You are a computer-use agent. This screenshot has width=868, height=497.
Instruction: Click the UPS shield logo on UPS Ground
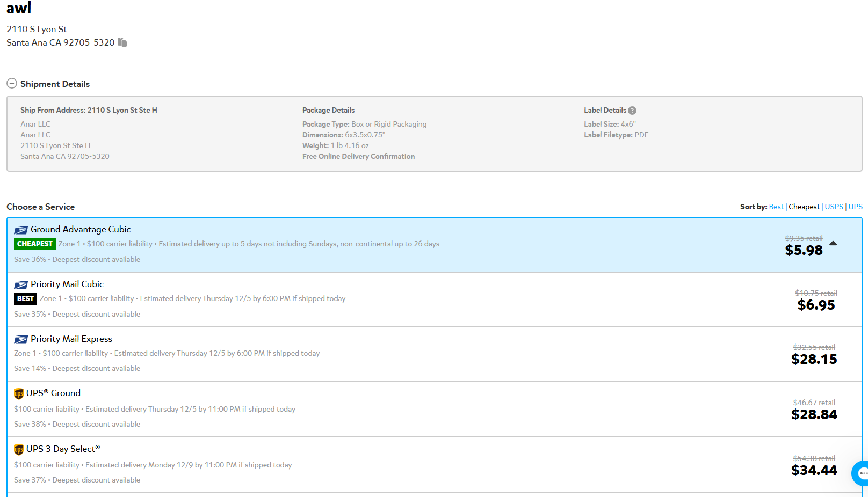19,394
